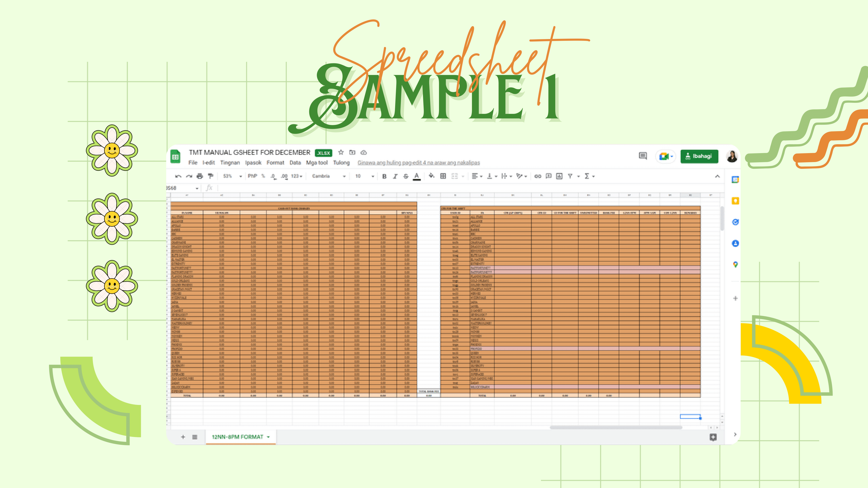Open the Format menu
Screen dimensions: 868x488
[275, 163]
